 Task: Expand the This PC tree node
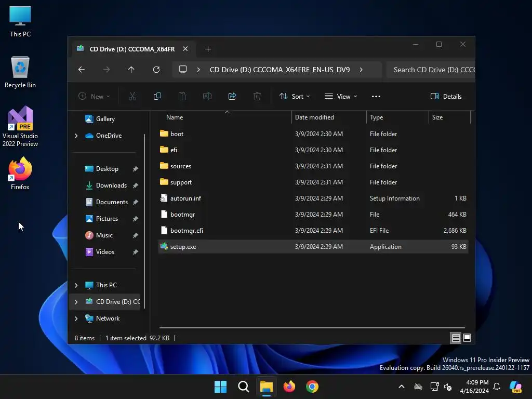tap(76, 285)
